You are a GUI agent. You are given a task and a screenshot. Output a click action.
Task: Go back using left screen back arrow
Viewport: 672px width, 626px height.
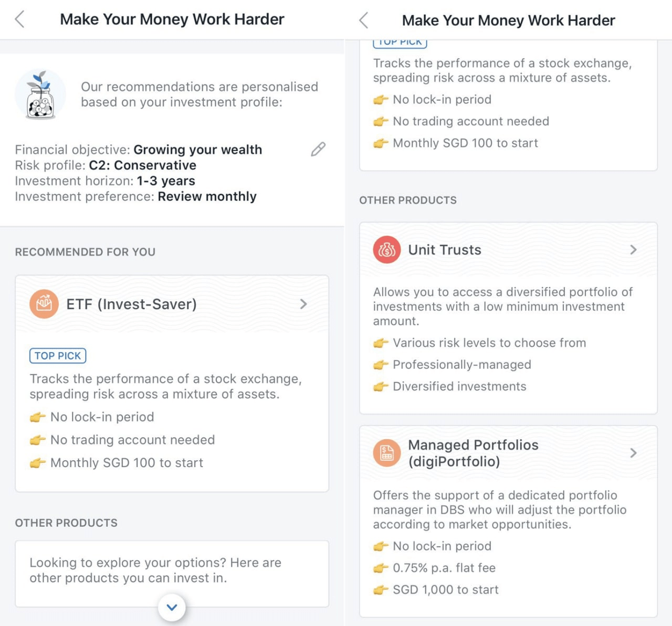coord(20,19)
